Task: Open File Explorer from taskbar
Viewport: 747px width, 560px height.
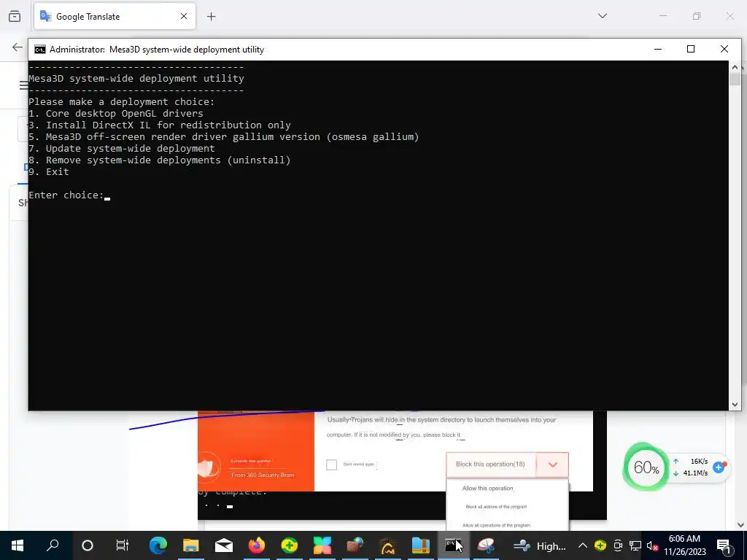Action: click(x=190, y=545)
